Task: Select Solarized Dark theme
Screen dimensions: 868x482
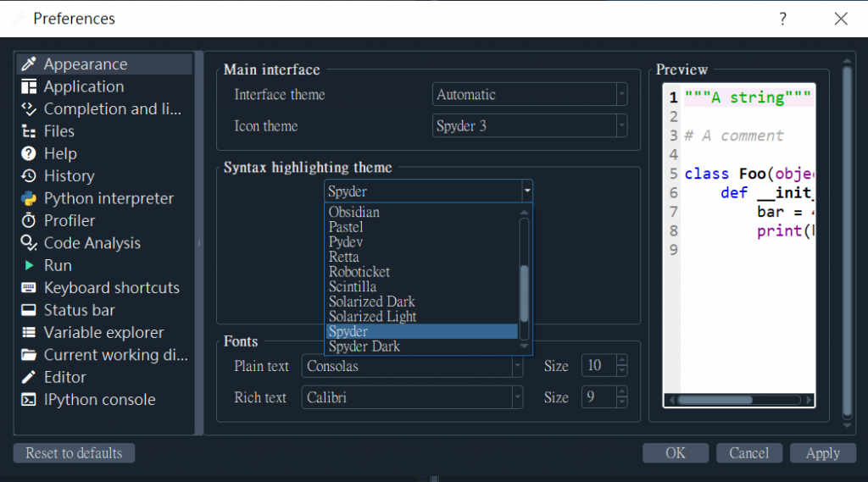Action: [x=423, y=302]
